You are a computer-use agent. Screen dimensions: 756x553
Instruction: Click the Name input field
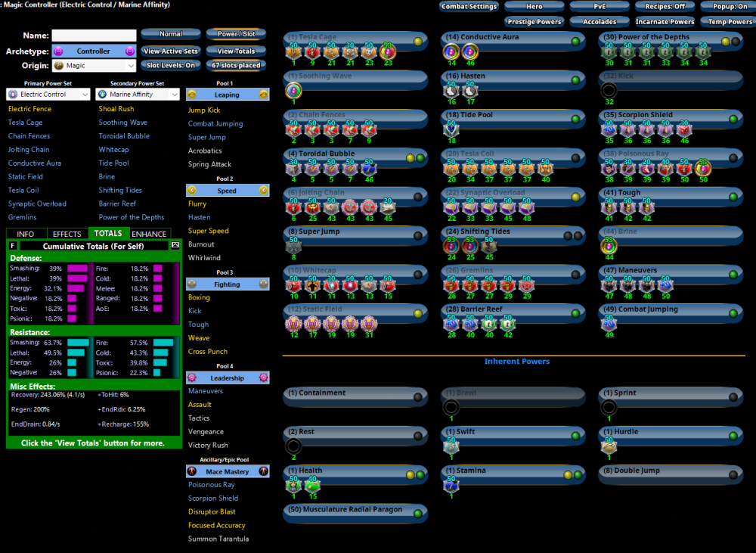click(x=94, y=36)
